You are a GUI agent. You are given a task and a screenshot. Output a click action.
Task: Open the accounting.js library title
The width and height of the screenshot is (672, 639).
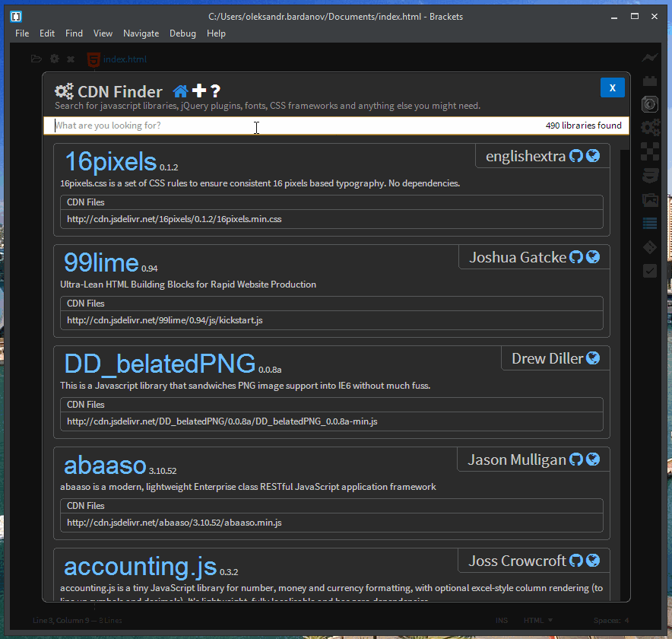click(x=140, y=567)
